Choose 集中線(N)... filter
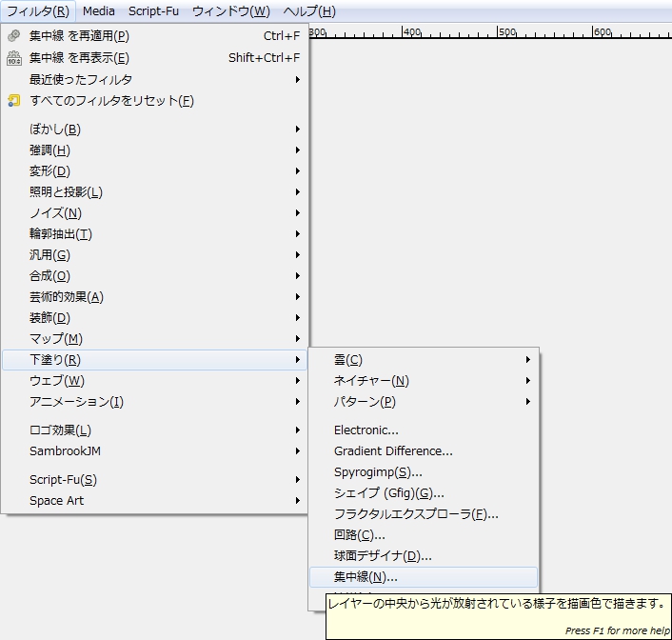The height and width of the screenshot is (640, 672). pyautogui.click(x=424, y=577)
